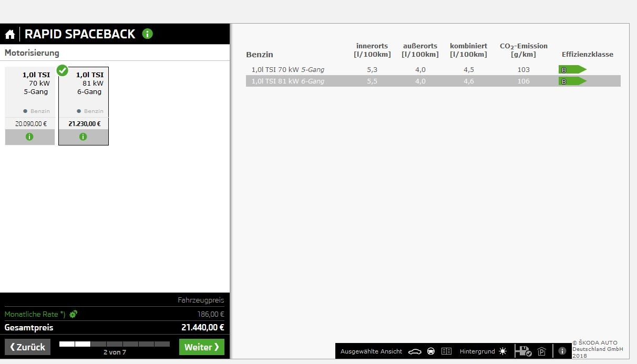The height and width of the screenshot is (364, 637).
Task: Click efficiency class B badge for 70 kW
Action: click(x=572, y=69)
